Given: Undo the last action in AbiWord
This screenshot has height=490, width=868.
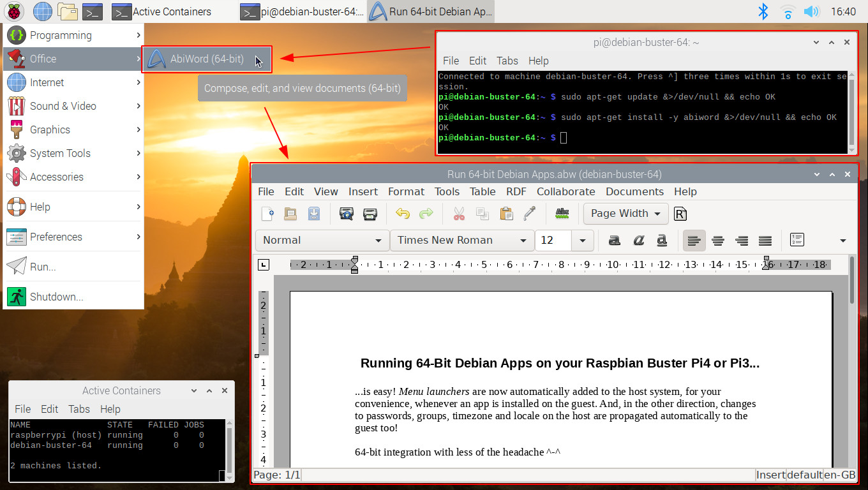Looking at the screenshot, I should pos(402,214).
